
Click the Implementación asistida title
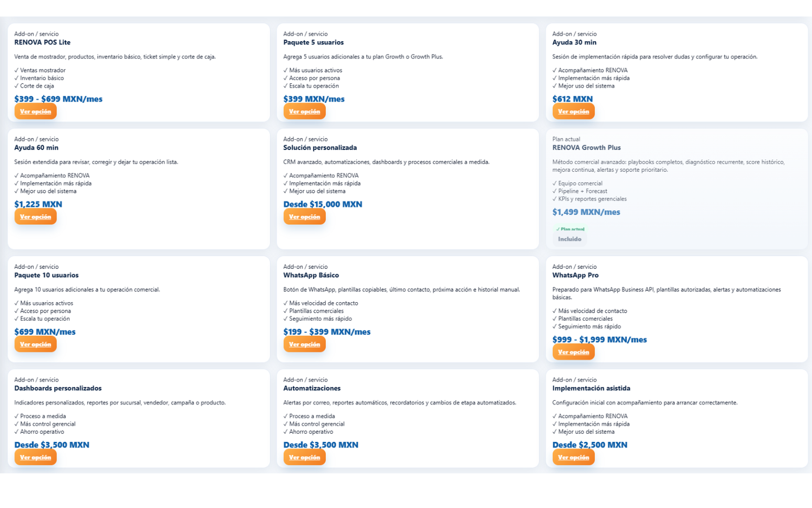591,388
